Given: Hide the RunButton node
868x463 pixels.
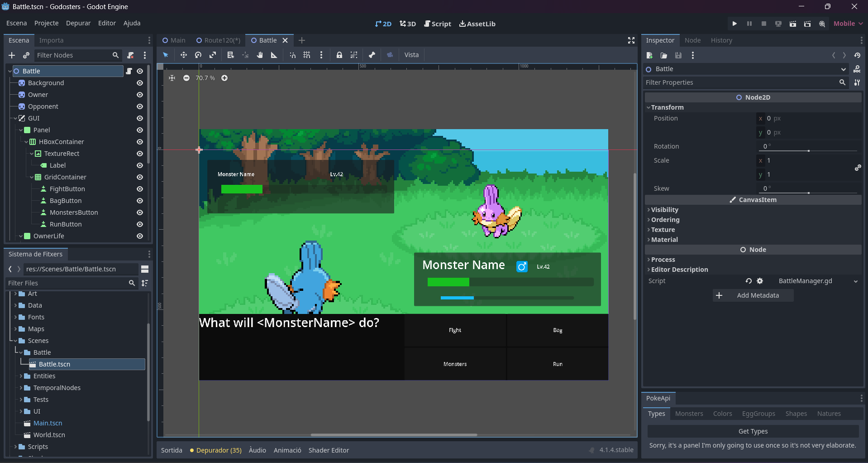Looking at the screenshot, I should tap(140, 224).
